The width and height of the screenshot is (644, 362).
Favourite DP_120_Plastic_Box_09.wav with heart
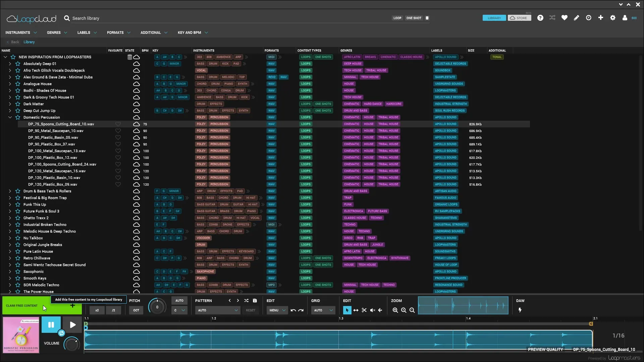(x=118, y=184)
